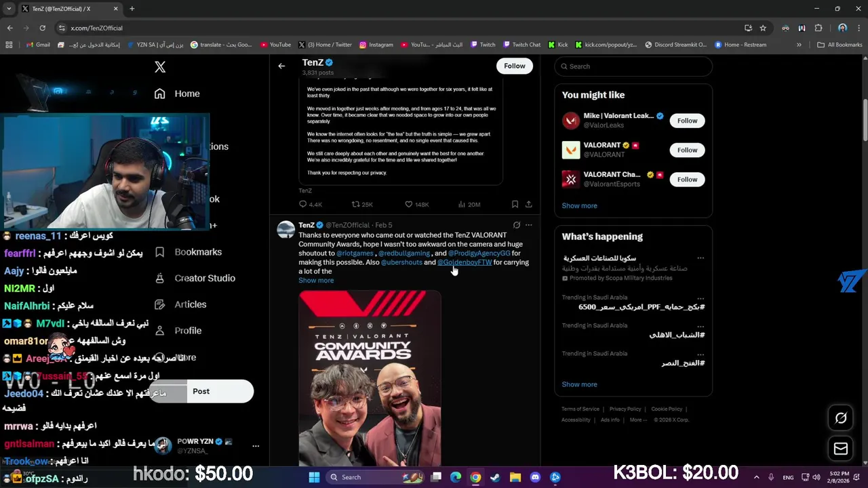
Task: Open options for the الفتح_النصر trend
Action: tap(701, 354)
